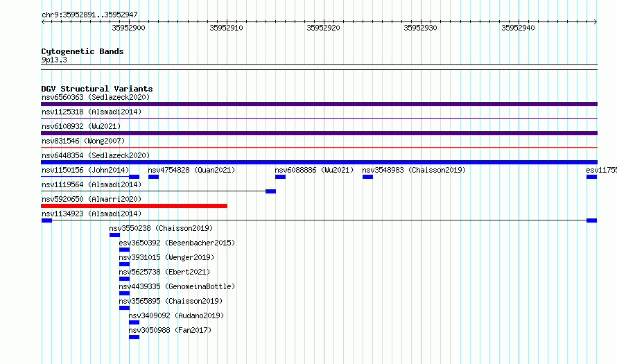
Task: Select the nsv6560363 purple variant bar
Action: click(319, 104)
